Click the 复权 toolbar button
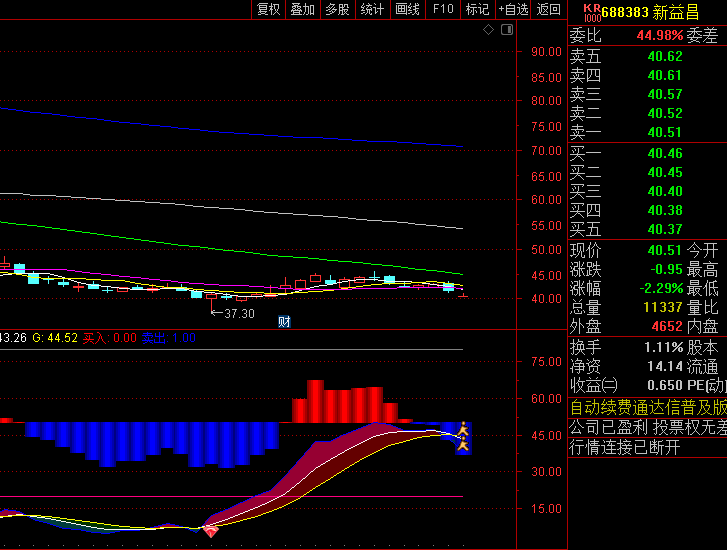Screen dimensions: 727x550 (x=268, y=9)
